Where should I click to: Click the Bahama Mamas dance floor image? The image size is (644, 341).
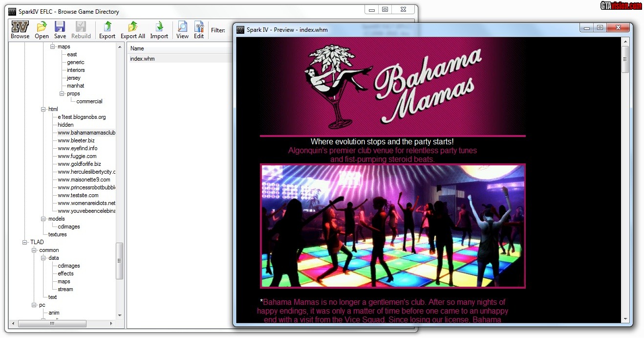(x=392, y=226)
